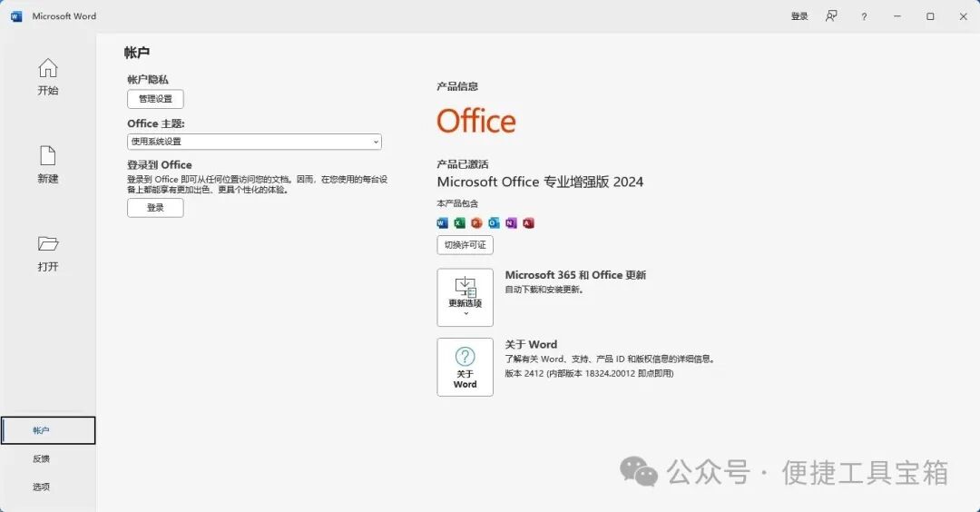Viewport: 980px width, 512px height.
Task: Click the question mark help icon
Action: tap(864, 17)
